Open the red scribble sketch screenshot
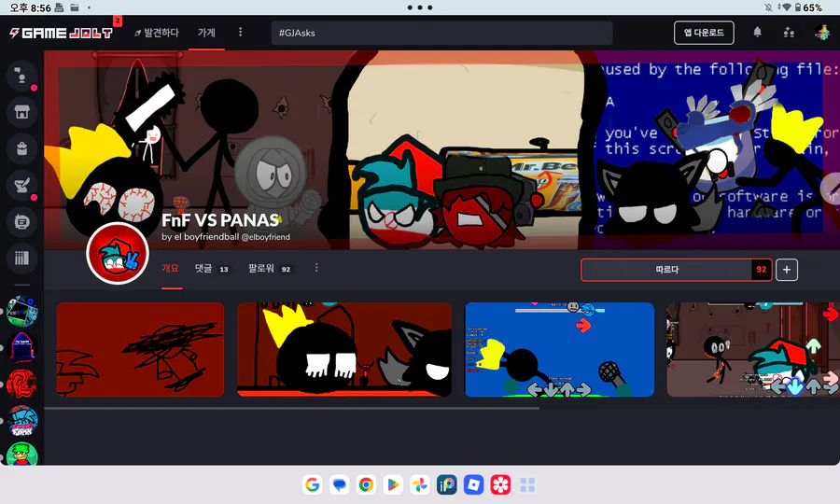The height and width of the screenshot is (504, 840). (x=140, y=350)
